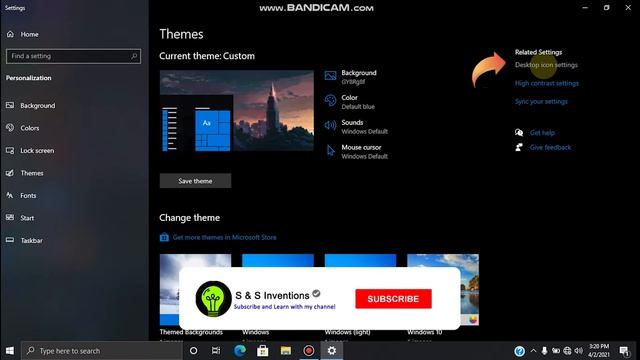Click the Start sidebar tiles icon

click(10, 218)
